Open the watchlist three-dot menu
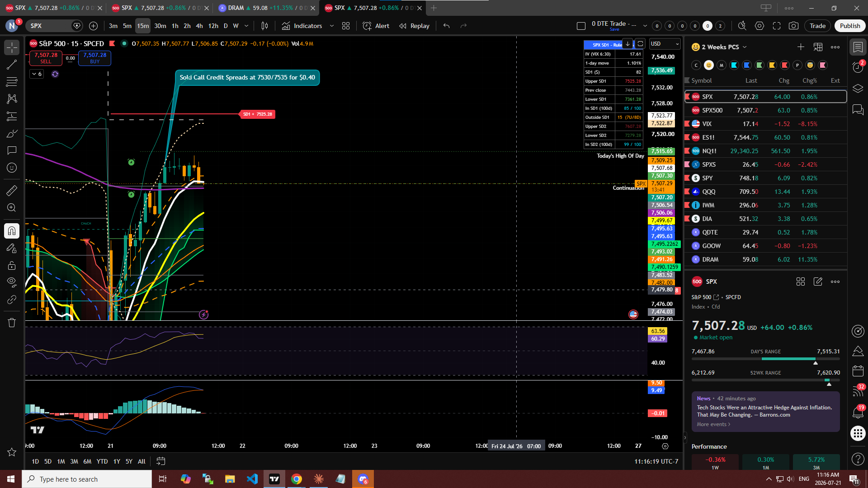The height and width of the screenshot is (488, 868). (x=835, y=47)
